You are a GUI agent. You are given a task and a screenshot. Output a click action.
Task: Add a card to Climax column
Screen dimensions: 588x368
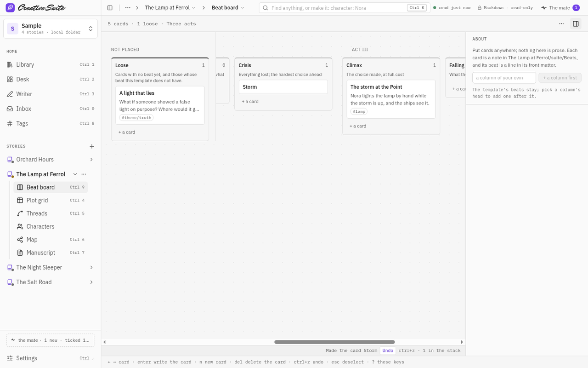tap(358, 126)
